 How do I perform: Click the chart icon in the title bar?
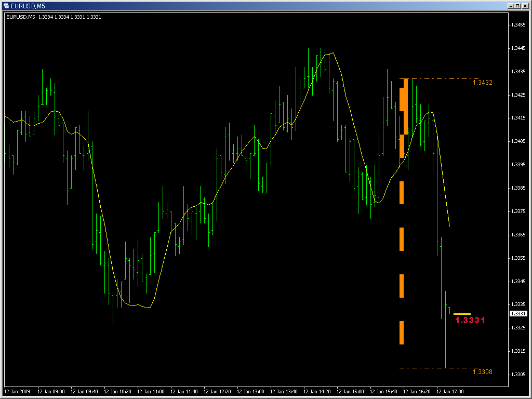(6, 6)
